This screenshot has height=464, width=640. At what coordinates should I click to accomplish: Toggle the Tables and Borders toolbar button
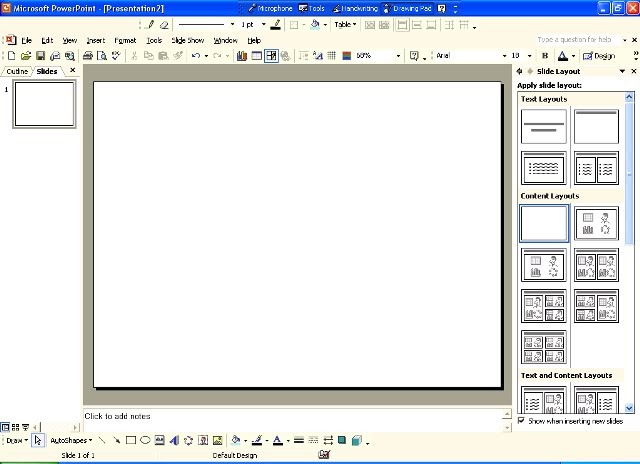click(x=271, y=56)
